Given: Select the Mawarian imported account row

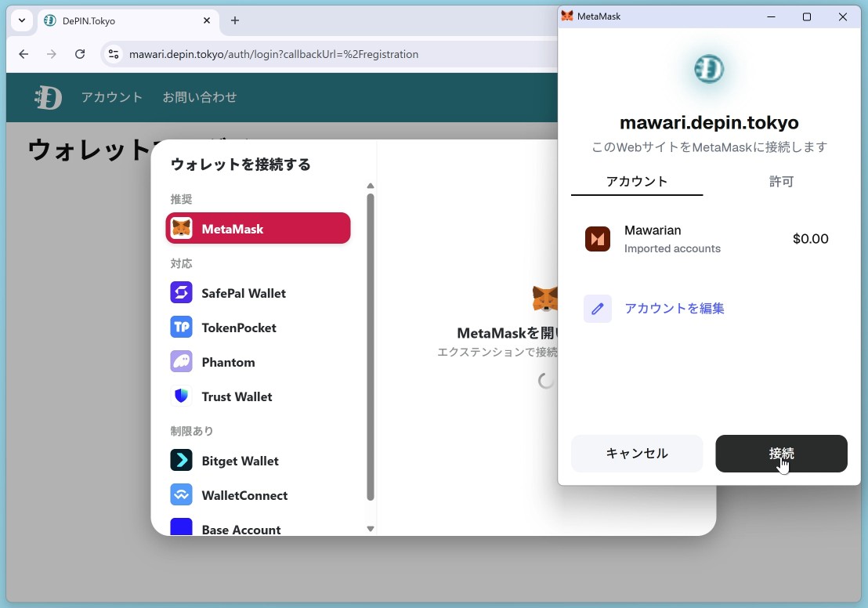Looking at the screenshot, I should 706,239.
